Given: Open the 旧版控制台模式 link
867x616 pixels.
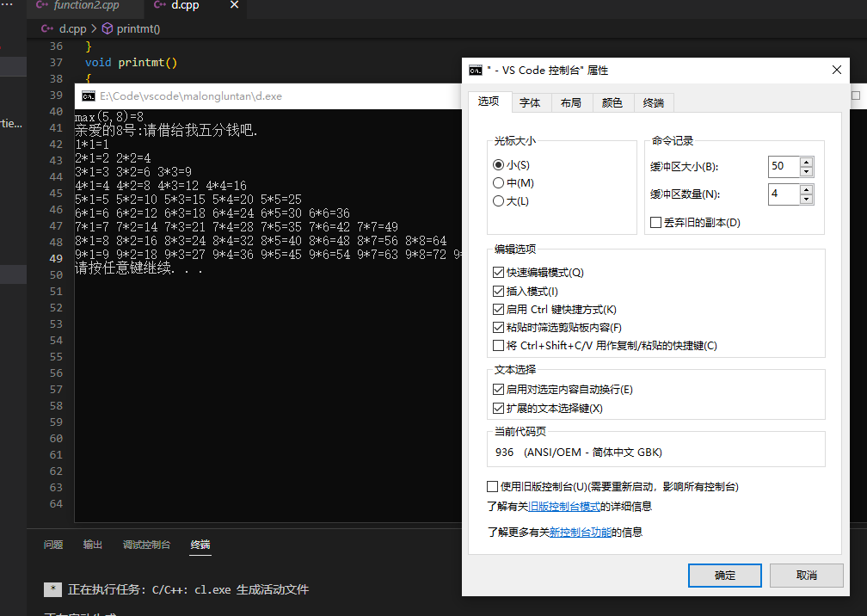Looking at the screenshot, I should tap(564, 507).
